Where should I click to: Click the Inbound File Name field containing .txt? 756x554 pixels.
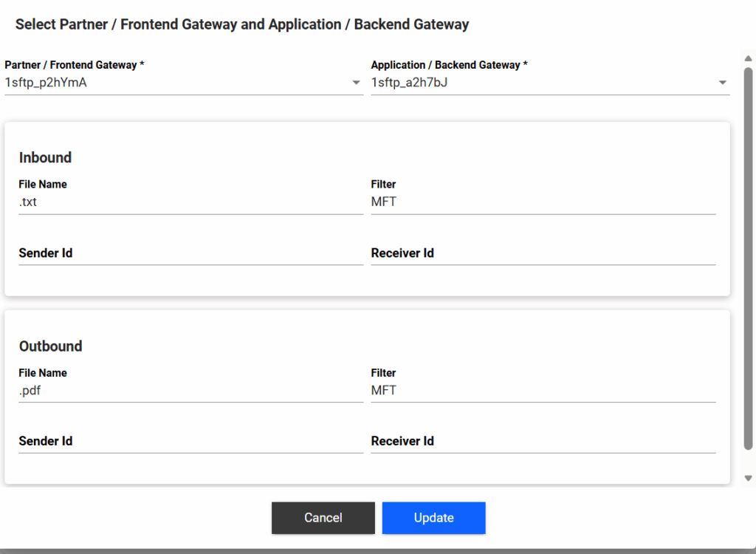190,202
